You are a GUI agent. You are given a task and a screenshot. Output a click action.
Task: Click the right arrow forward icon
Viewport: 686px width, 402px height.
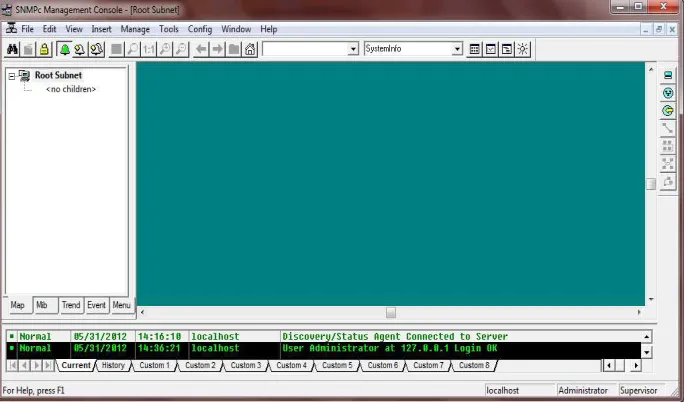pos(217,49)
